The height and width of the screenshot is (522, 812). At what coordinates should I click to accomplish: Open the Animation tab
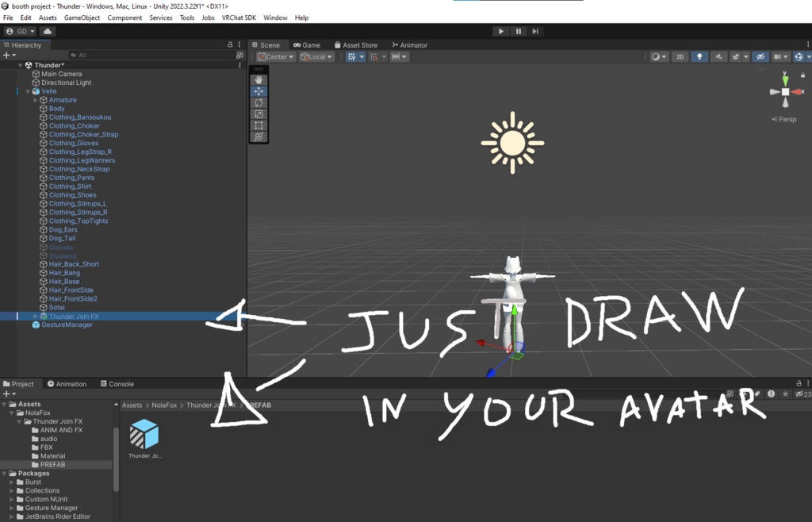click(x=67, y=384)
